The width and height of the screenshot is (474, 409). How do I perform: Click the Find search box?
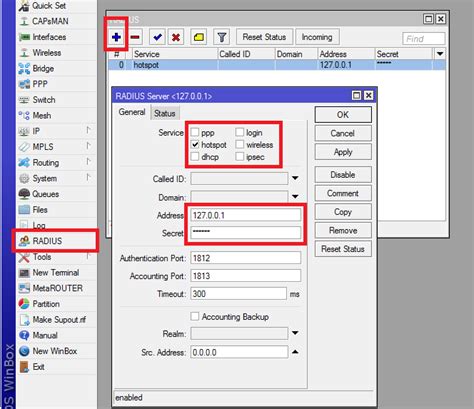point(424,39)
